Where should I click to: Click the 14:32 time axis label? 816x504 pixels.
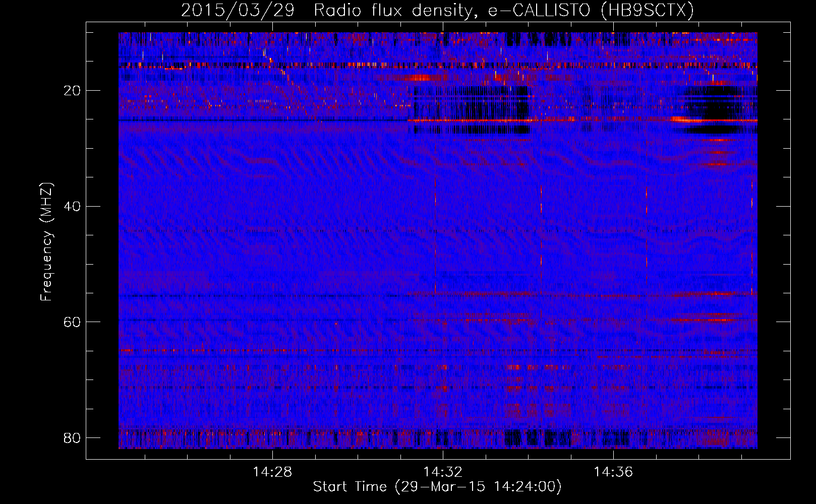[443, 472]
